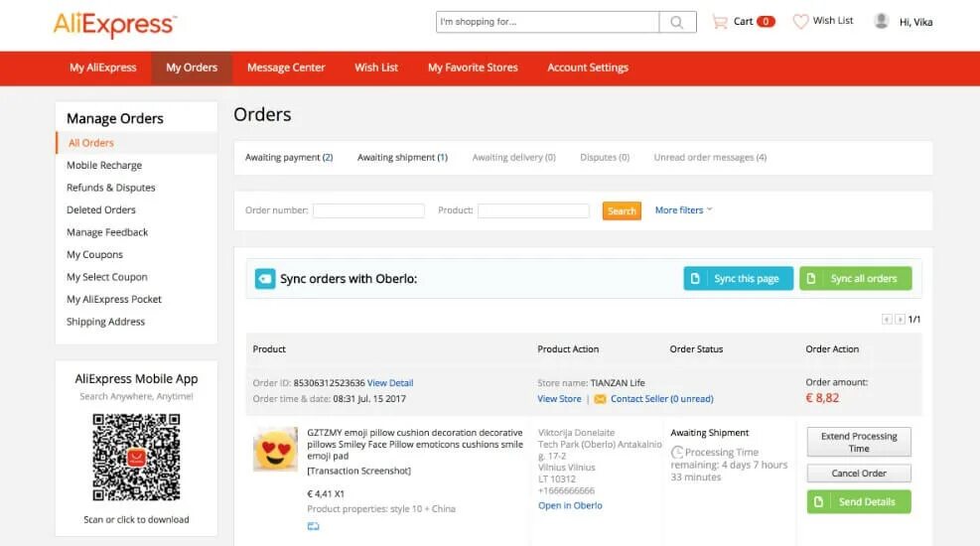Click the search magnifier icon
980x546 pixels.
click(x=677, y=23)
